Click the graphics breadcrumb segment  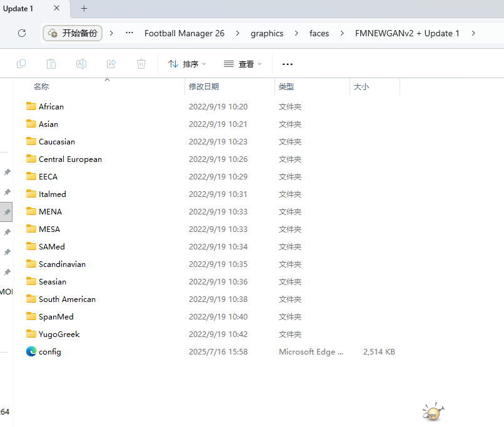267,33
